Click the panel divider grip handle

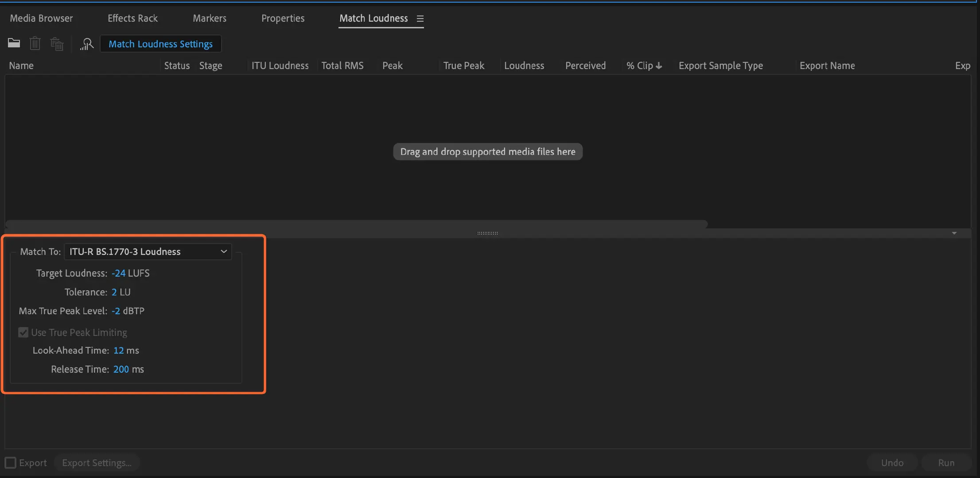[x=487, y=233]
